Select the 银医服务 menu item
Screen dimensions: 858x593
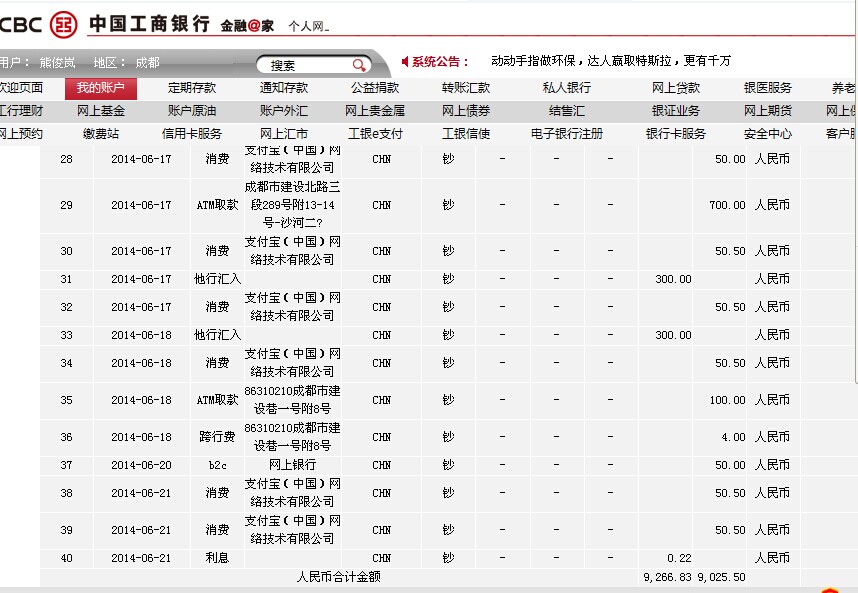pyautogui.click(x=768, y=88)
